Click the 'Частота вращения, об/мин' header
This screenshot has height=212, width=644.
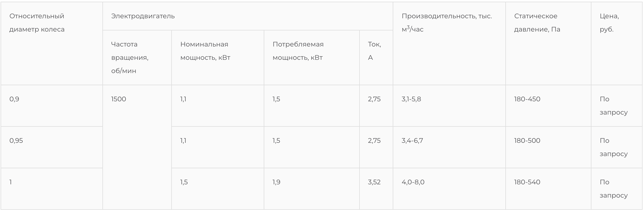pyautogui.click(x=130, y=58)
